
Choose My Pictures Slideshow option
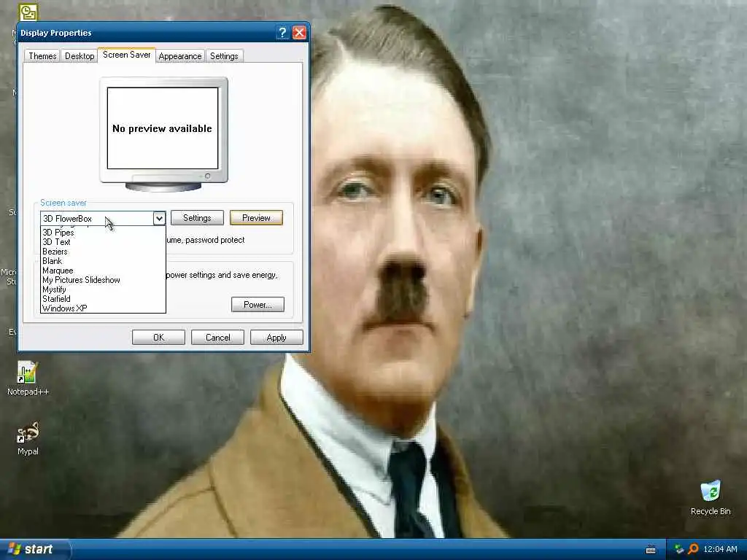(104, 280)
